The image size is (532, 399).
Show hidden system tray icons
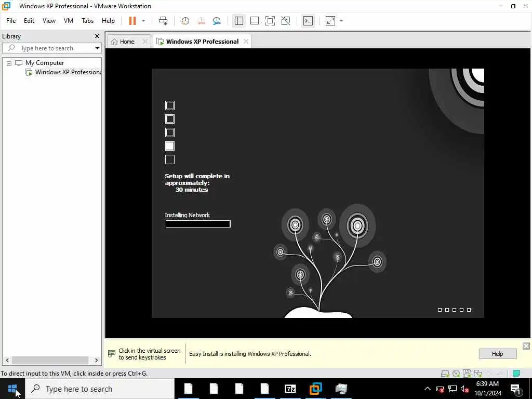[x=428, y=389]
